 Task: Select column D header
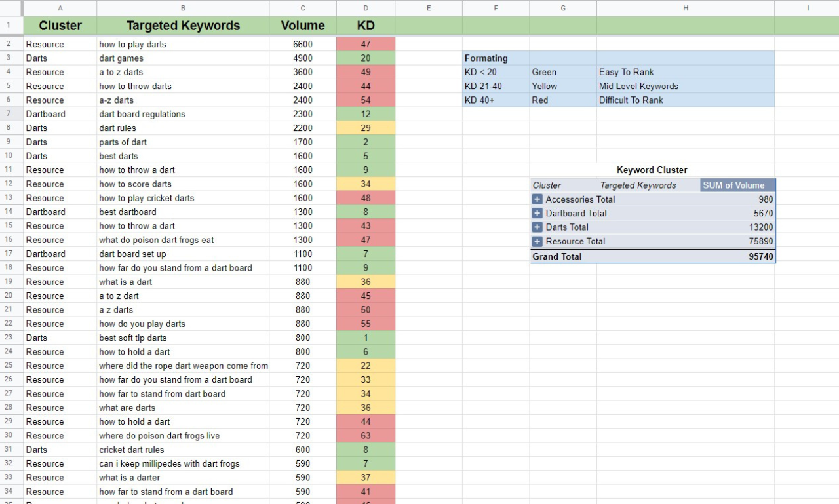click(x=366, y=8)
